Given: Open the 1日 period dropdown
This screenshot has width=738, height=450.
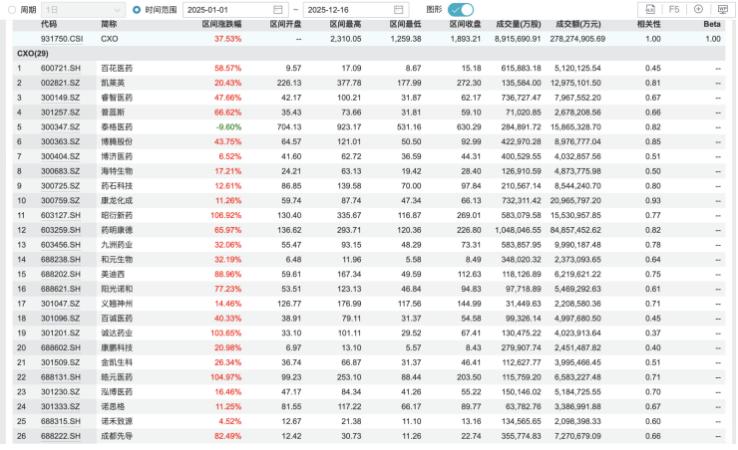Looking at the screenshot, I should 83,9.
